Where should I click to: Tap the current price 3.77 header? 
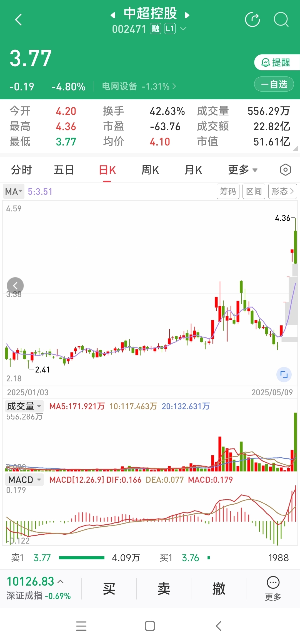[x=31, y=58]
